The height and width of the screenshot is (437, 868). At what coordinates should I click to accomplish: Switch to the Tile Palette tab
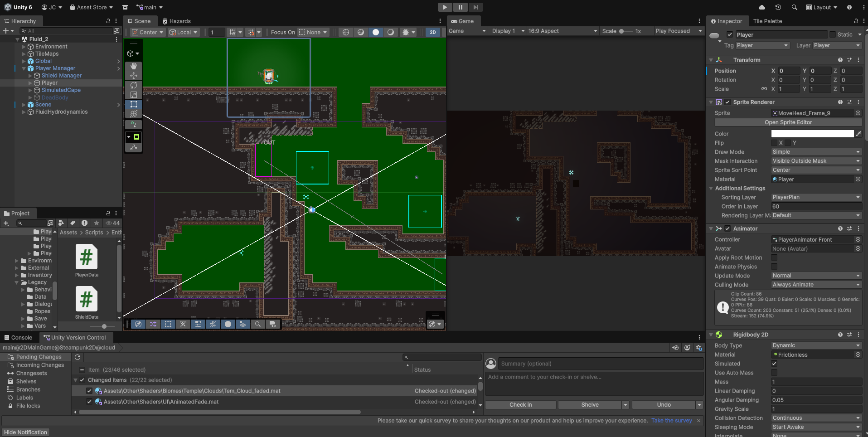coord(767,21)
